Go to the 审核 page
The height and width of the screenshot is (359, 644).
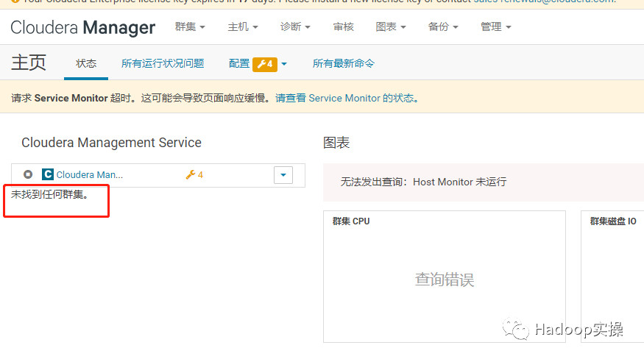coord(344,27)
